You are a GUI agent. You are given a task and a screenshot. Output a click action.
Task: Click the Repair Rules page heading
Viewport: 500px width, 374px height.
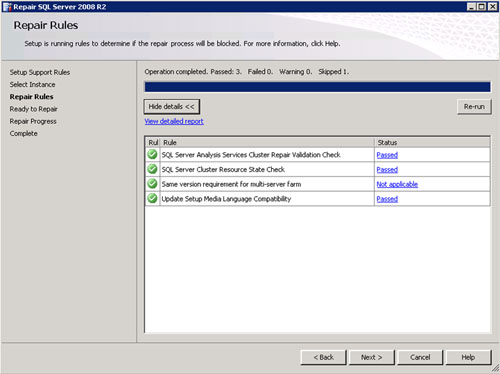pos(46,25)
